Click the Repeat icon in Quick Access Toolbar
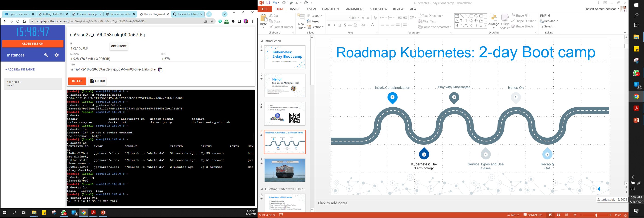This screenshot has height=218, width=644. pos(284,3)
